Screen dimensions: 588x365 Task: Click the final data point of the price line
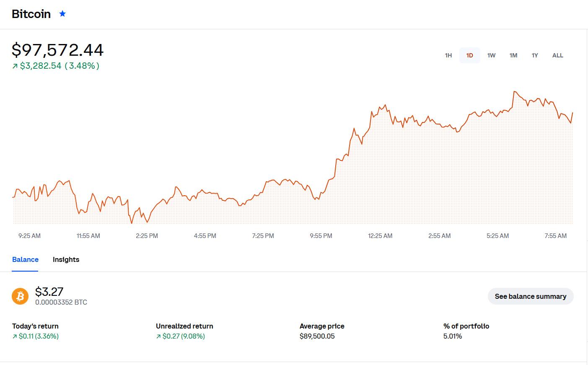[572, 113]
